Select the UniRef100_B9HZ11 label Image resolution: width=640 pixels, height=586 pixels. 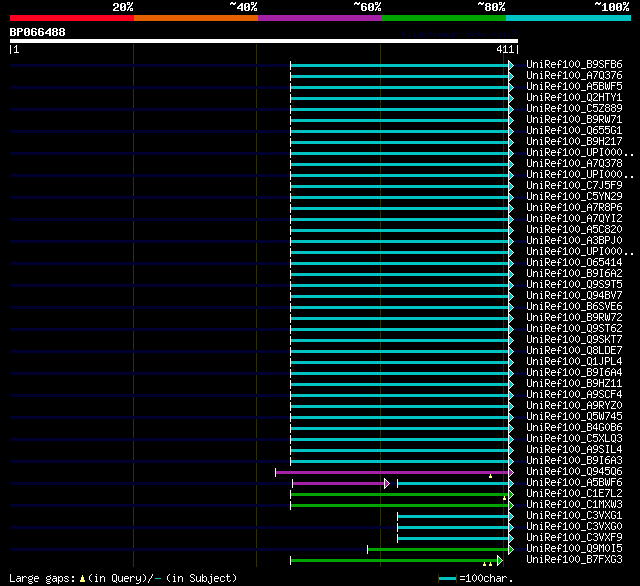(574, 384)
